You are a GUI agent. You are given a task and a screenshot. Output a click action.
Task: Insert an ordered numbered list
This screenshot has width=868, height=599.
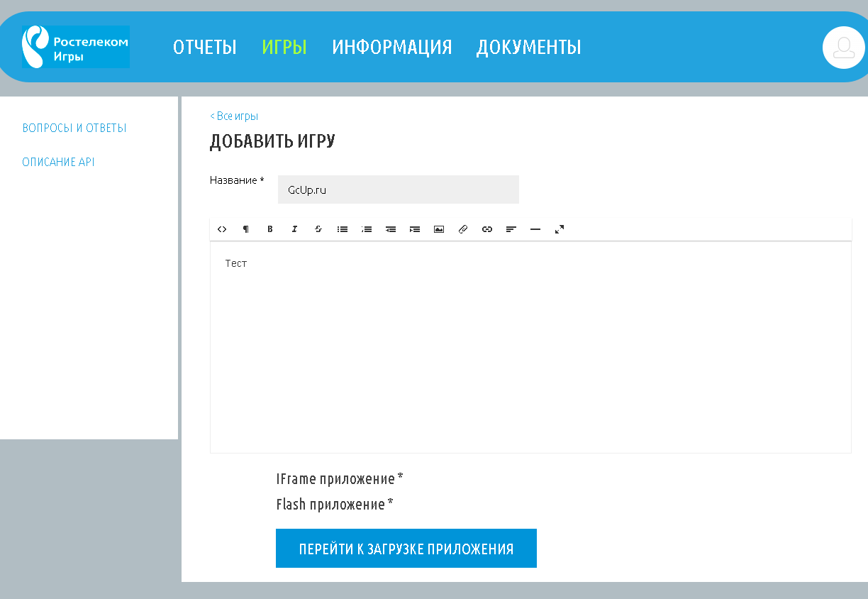click(x=367, y=229)
